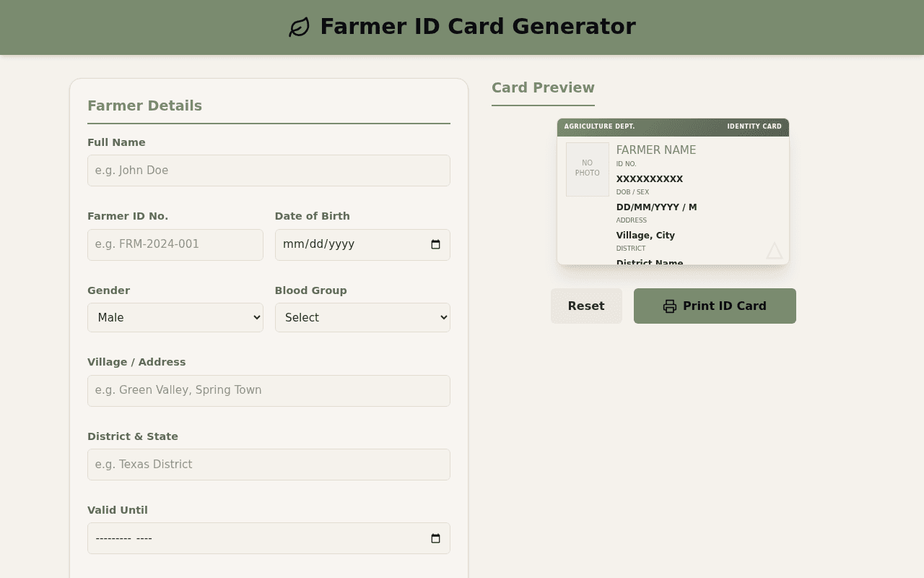Click the Card Preview heading
The height and width of the screenshot is (578, 924).
coord(543,87)
